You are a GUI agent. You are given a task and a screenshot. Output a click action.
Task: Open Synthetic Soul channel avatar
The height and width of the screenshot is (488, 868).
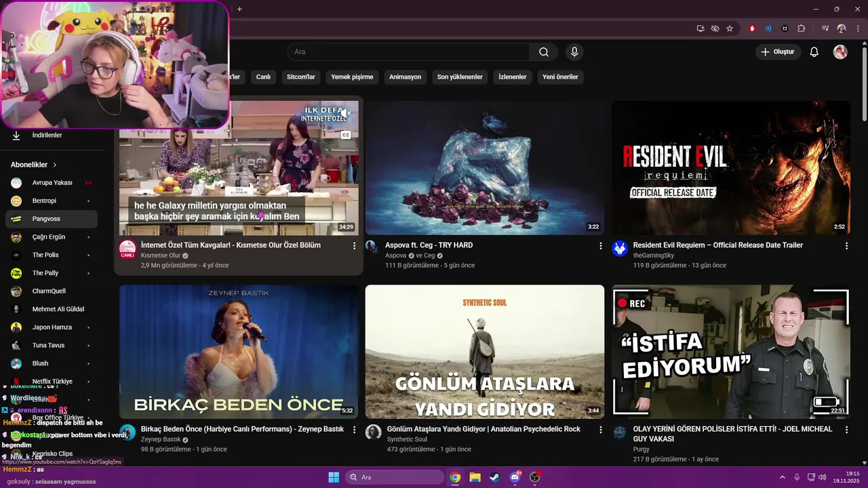(374, 432)
